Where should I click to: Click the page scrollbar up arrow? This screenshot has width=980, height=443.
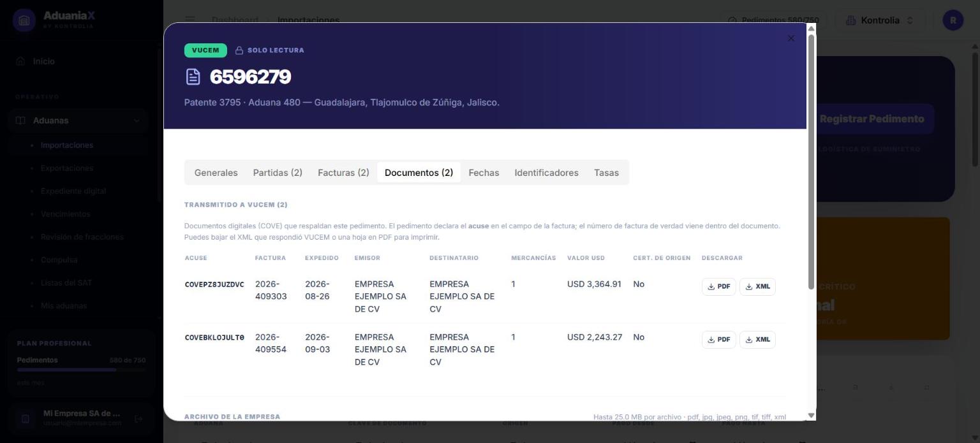tap(975, 46)
